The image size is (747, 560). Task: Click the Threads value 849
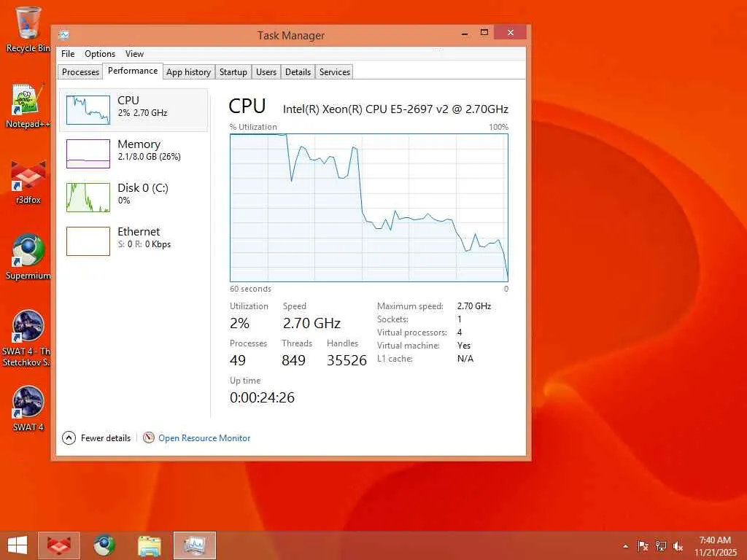tap(293, 360)
